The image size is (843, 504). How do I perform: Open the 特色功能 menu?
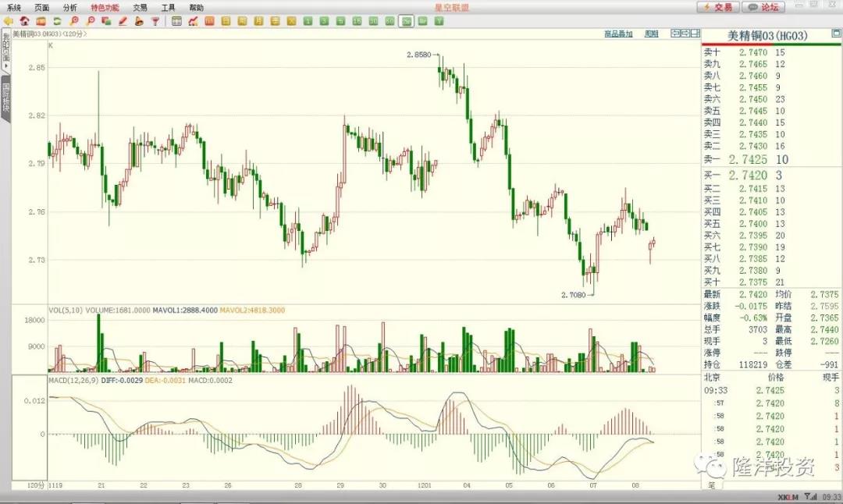105,8
